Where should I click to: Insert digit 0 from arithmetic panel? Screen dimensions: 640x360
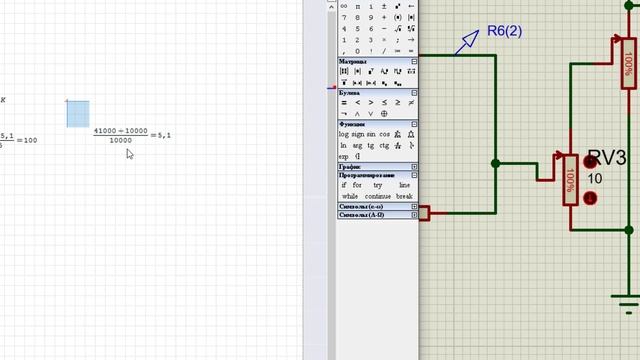[358, 51]
